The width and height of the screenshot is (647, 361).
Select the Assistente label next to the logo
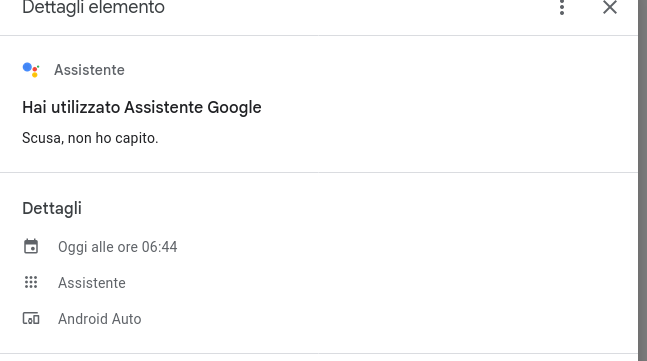89,70
